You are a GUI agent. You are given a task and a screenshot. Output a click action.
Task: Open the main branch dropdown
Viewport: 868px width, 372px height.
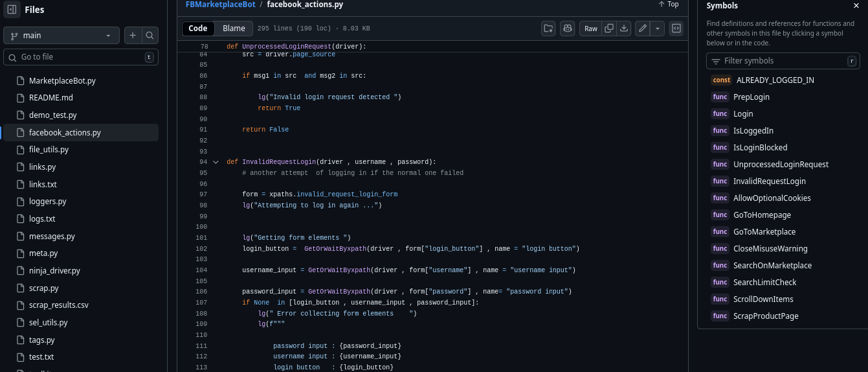(61, 36)
